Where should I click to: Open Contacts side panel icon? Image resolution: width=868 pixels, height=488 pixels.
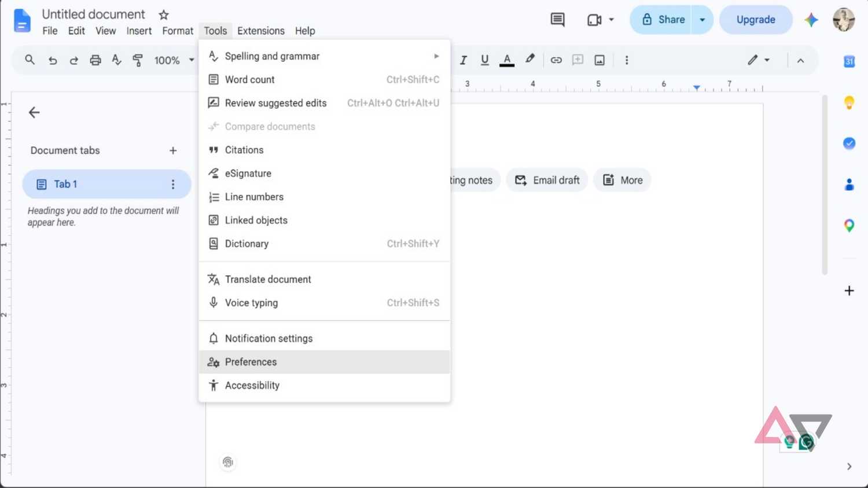[849, 184]
